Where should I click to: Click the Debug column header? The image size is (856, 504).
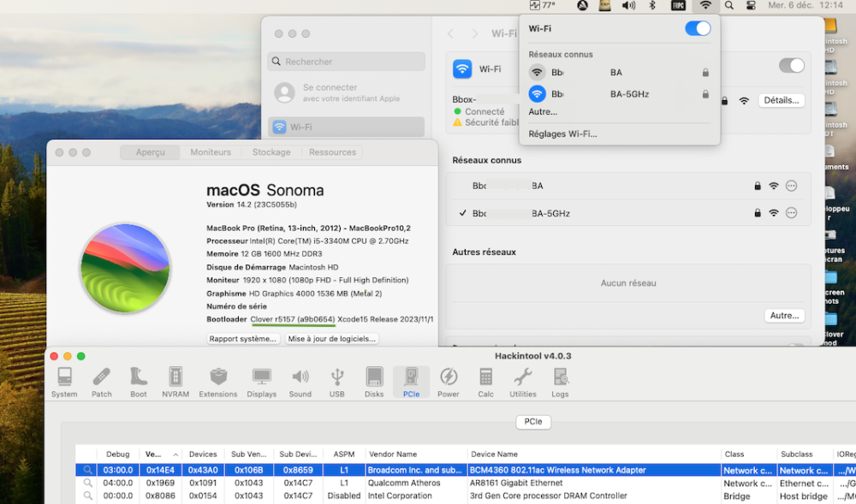tap(118, 454)
